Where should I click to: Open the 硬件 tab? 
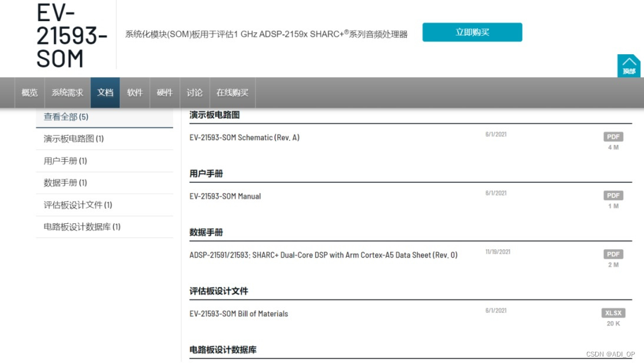165,93
